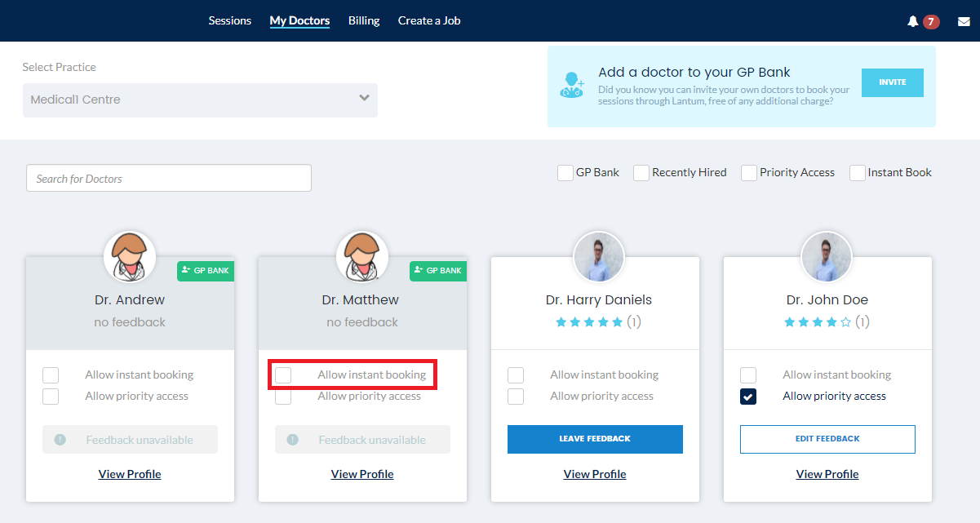Open the messages envelope icon

[x=964, y=21]
